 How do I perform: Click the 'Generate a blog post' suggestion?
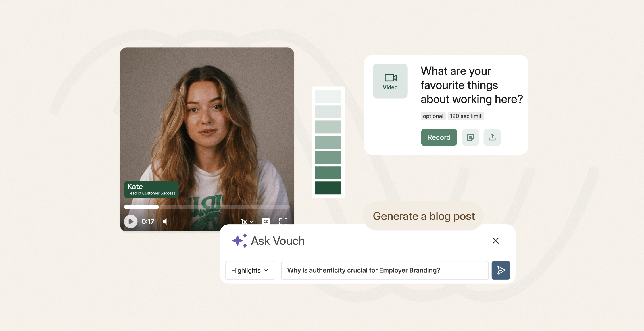pyautogui.click(x=424, y=216)
